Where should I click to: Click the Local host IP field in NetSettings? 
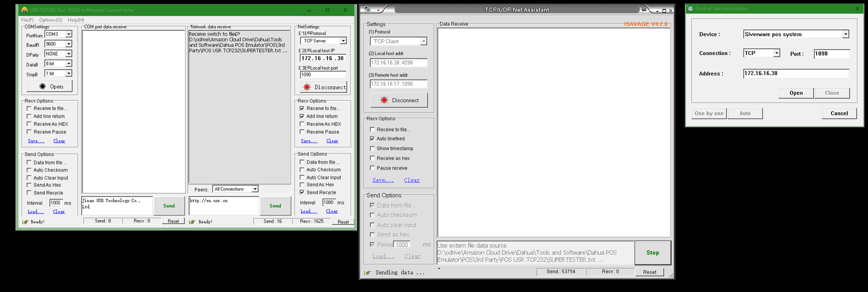(323, 59)
